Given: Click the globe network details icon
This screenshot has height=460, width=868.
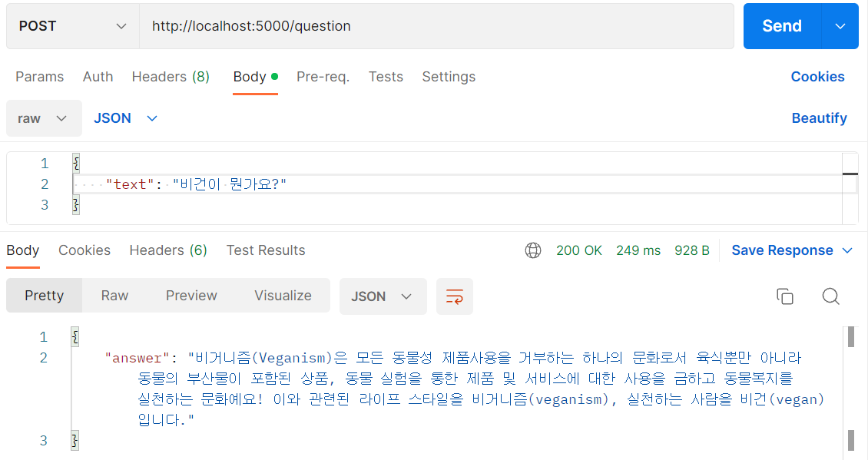Looking at the screenshot, I should click(533, 250).
